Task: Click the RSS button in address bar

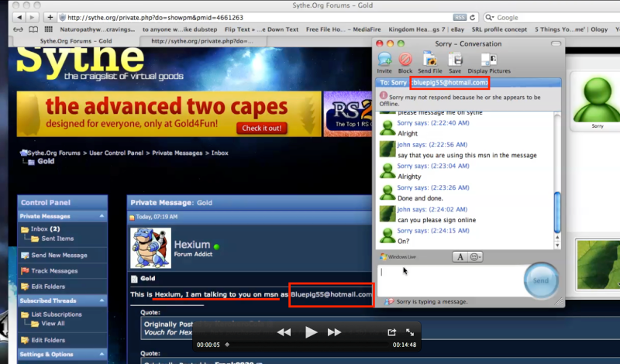Action: pyautogui.click(x=460, y=17)
